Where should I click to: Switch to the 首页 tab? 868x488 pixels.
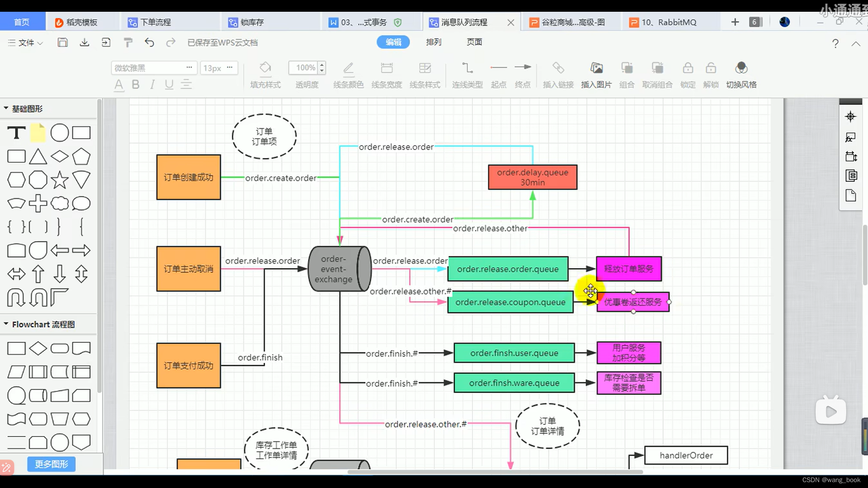point(22,22)
